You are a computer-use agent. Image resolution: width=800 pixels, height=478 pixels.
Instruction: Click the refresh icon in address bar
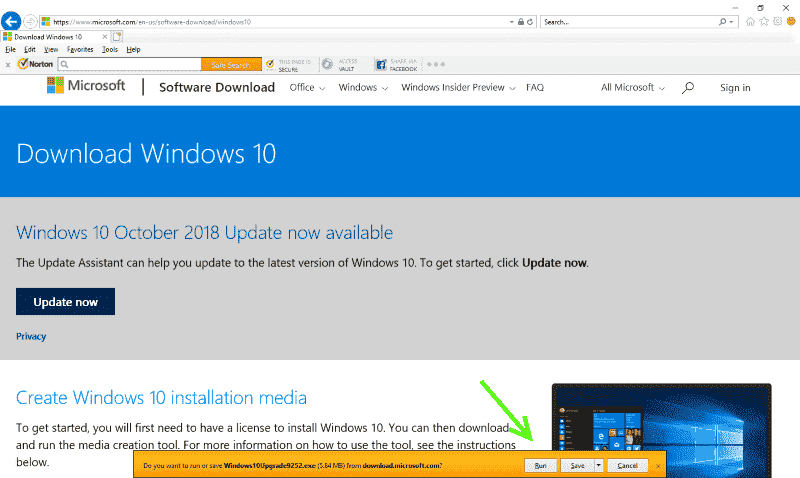click(530, 22)
